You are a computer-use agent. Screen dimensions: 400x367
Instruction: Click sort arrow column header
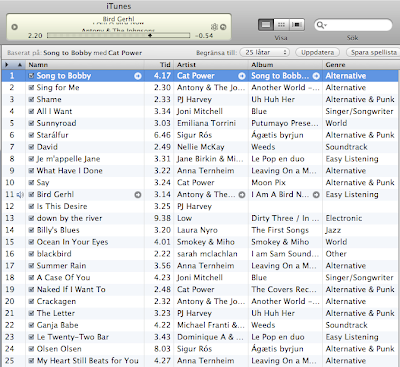[x=20, y=65]
